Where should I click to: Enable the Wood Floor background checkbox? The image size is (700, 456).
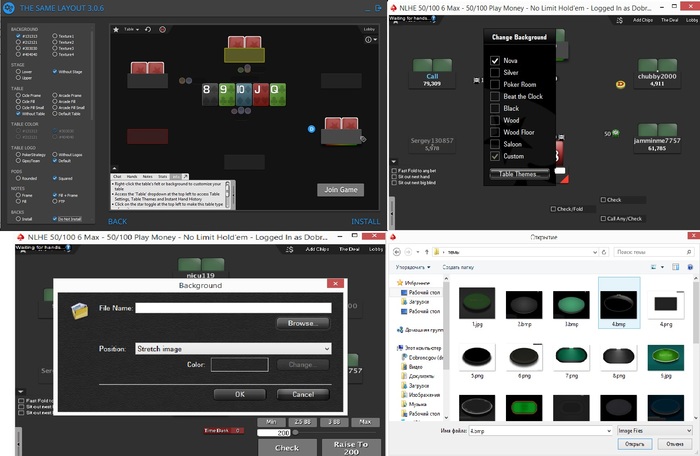click(495, 132)
